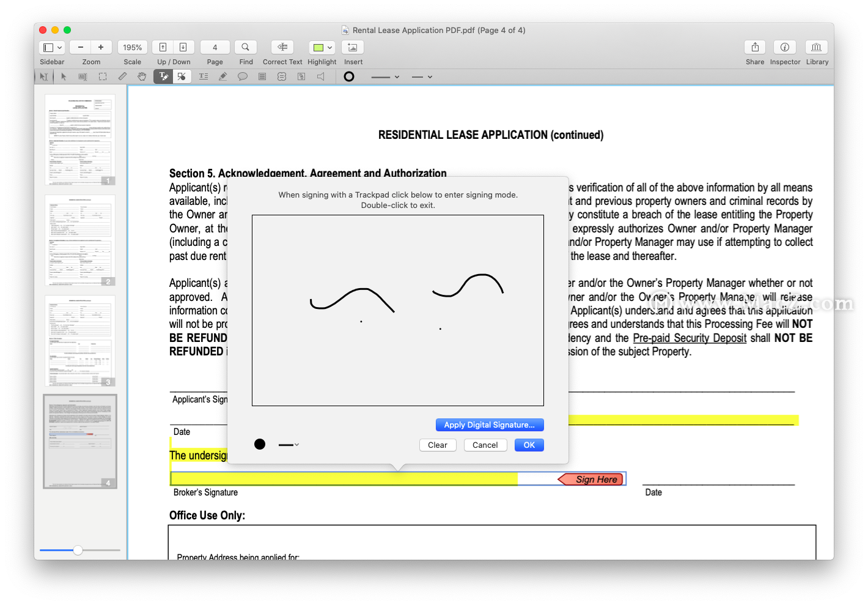The image size is (868, 605).
Task: Click the Insert image icon
Action: (353, 47)
